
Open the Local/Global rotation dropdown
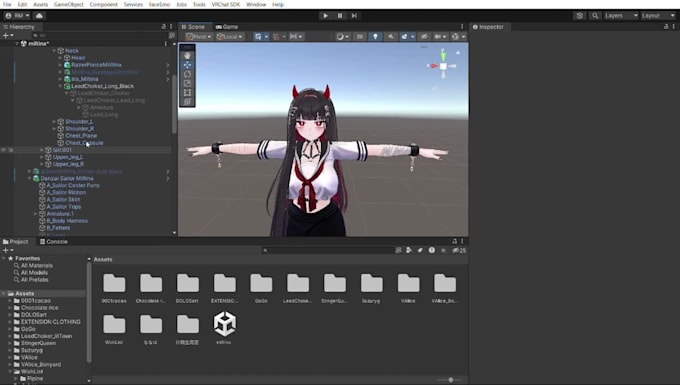230,36
